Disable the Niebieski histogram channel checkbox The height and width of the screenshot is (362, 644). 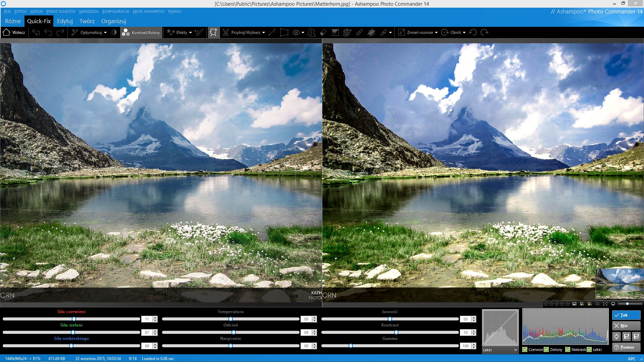coord(568,350)
